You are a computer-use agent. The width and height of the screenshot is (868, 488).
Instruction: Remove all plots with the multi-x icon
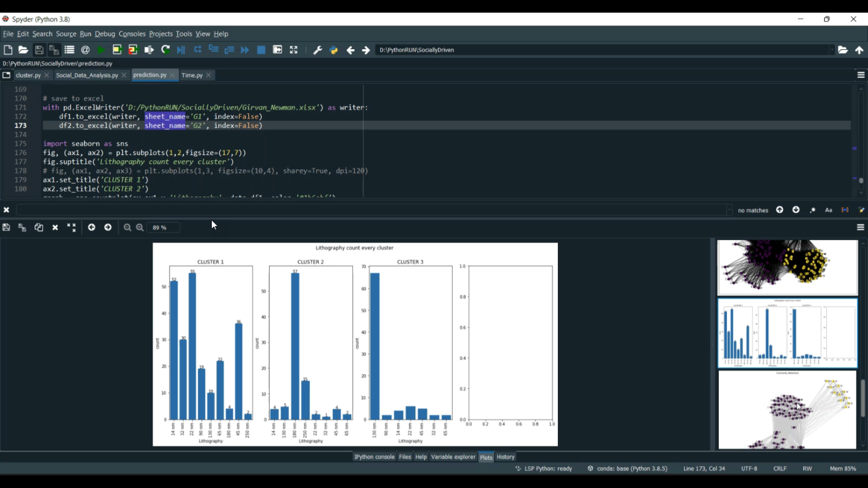[71, 228]
